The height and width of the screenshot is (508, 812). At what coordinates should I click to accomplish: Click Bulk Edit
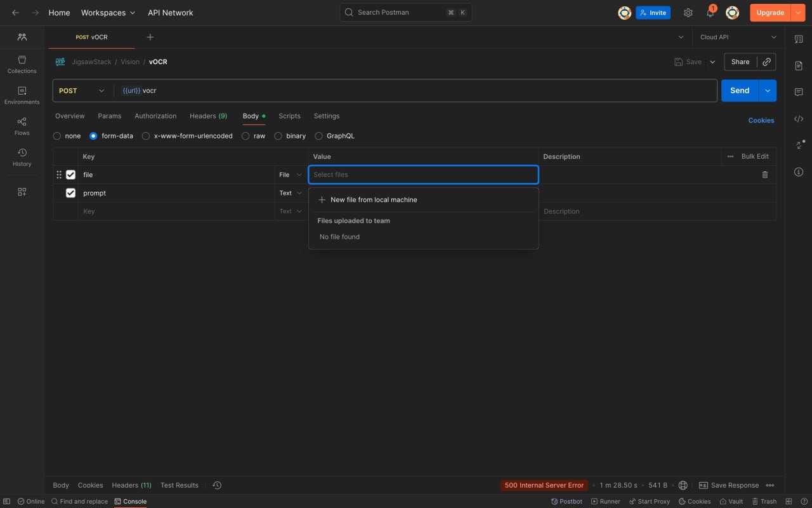tap(755, 156)
